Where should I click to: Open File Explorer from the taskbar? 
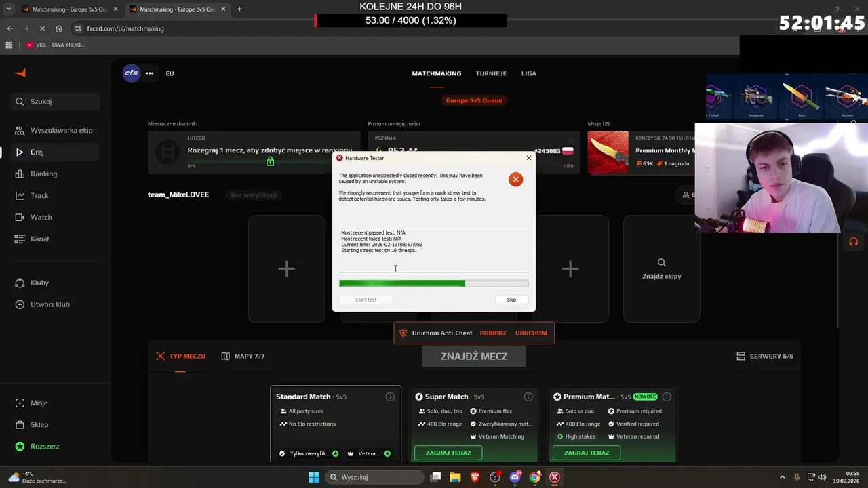click(455, 477)
